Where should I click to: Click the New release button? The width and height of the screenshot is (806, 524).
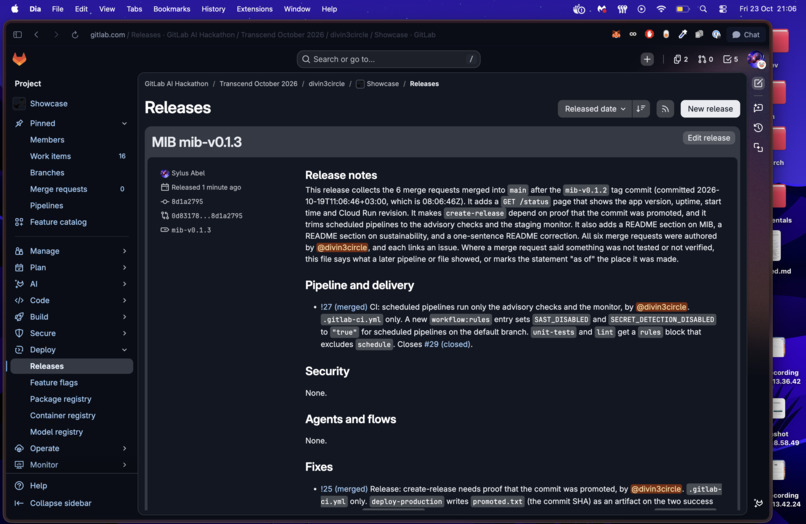click(710, 109)
